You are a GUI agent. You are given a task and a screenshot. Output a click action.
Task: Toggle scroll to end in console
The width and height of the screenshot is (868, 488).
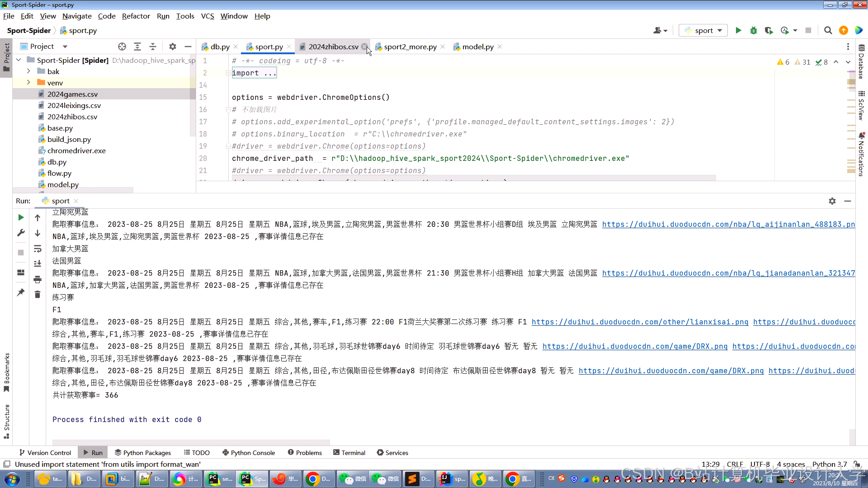coord(38,264)
